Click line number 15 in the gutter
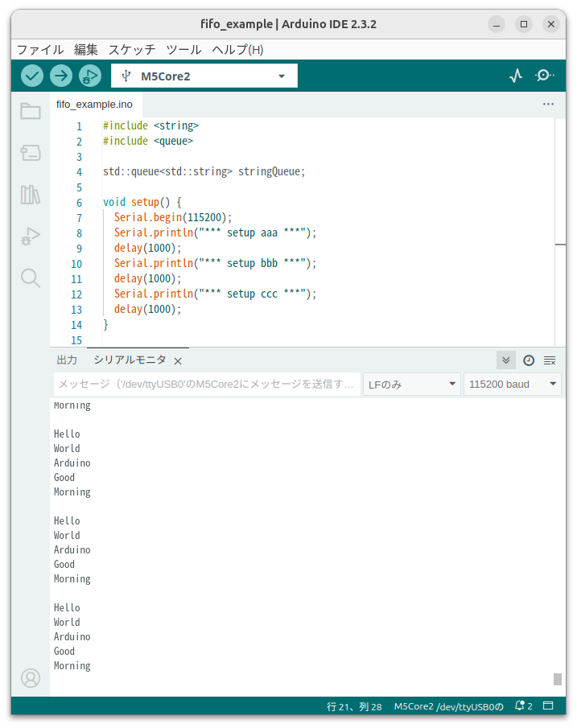The height and width of the screenshot is (728, 577). 76,340
